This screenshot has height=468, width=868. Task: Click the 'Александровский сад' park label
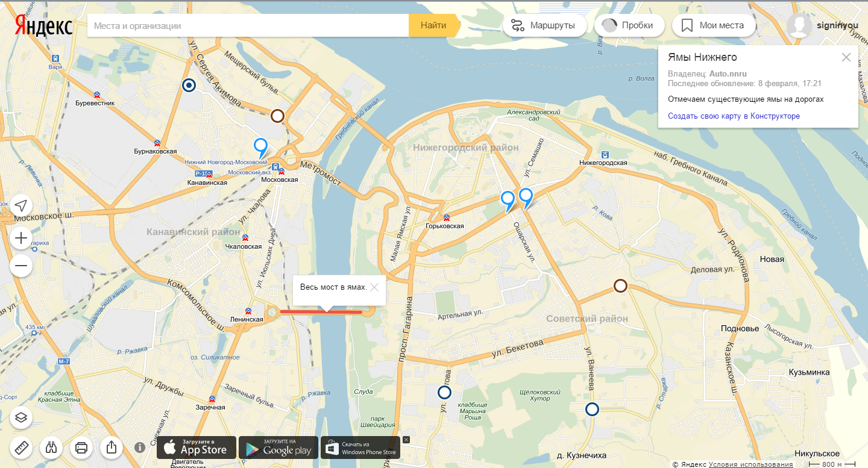534,116
